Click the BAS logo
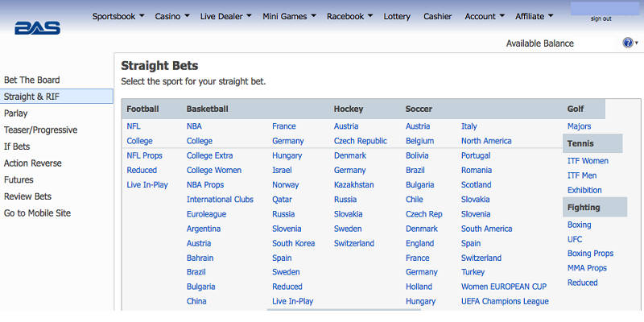The width and height of the screenshot is (644, 322). 37,28
